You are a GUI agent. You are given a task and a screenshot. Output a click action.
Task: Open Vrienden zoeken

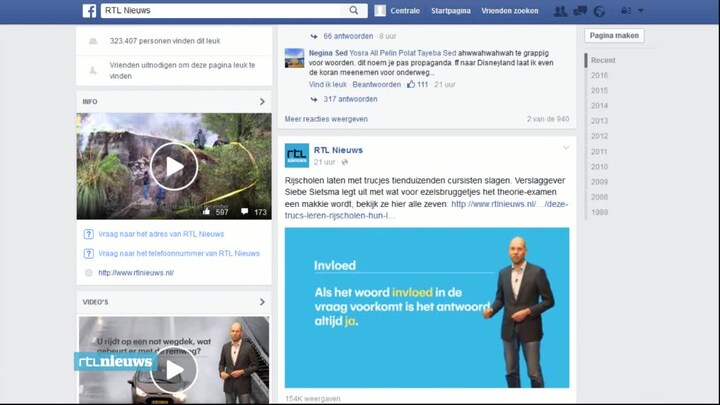(510, 11)
